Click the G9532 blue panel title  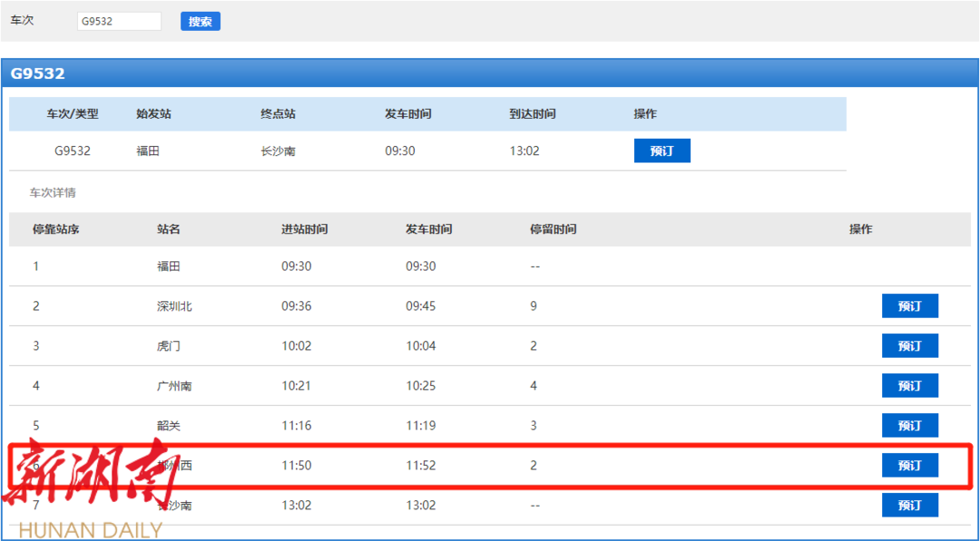[x=38, y=74]
